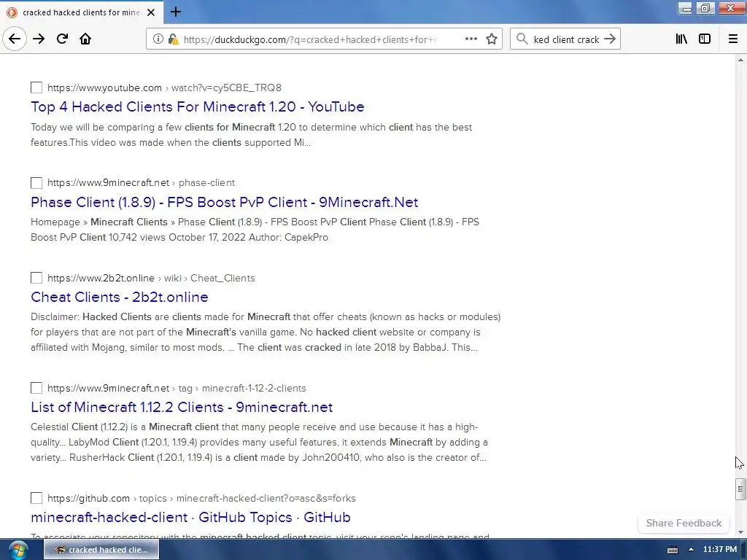Toggle checkbox for github.com result
Viewport: 747px width, 560px height.
36,498
